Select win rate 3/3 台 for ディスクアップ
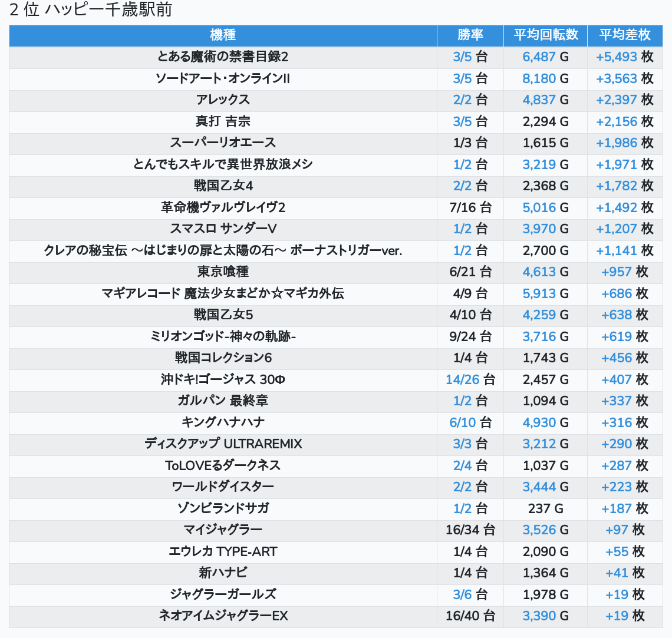Image resolution: width=672 pixels, height=638 pixels. click(x=470, y=444)
